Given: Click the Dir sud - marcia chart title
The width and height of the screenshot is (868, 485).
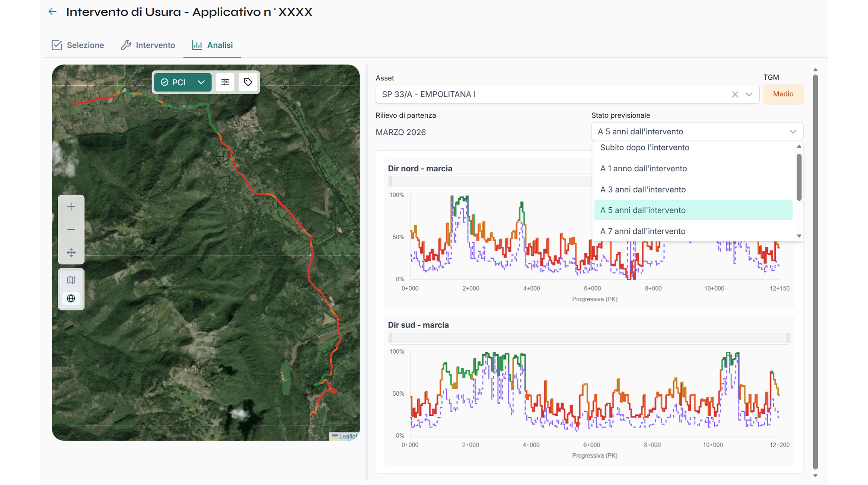Looking at the screenshot, I should click(x=418, y=325).
